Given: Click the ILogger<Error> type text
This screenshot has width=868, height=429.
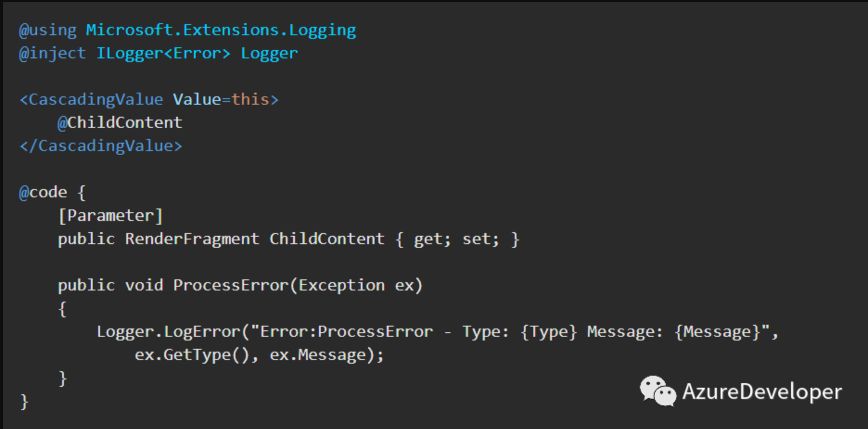Looking at the screenshot, I should coord(163,54).
